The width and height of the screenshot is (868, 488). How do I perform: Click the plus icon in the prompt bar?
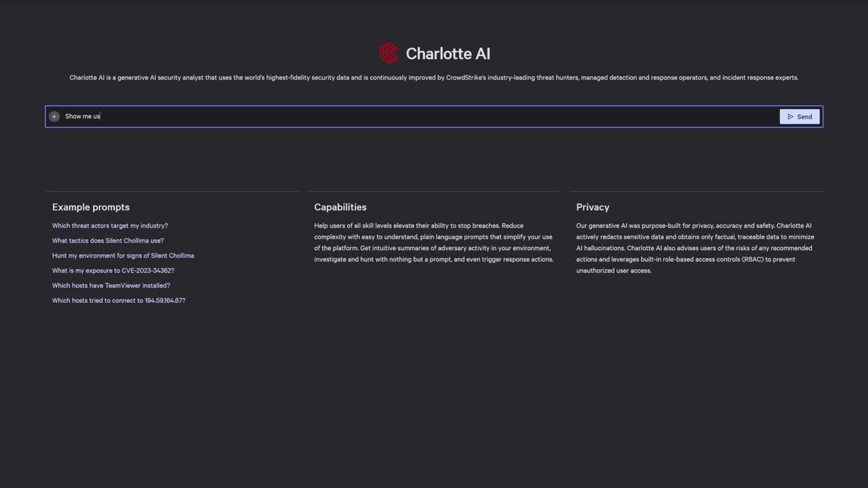[x=54, y=117]
